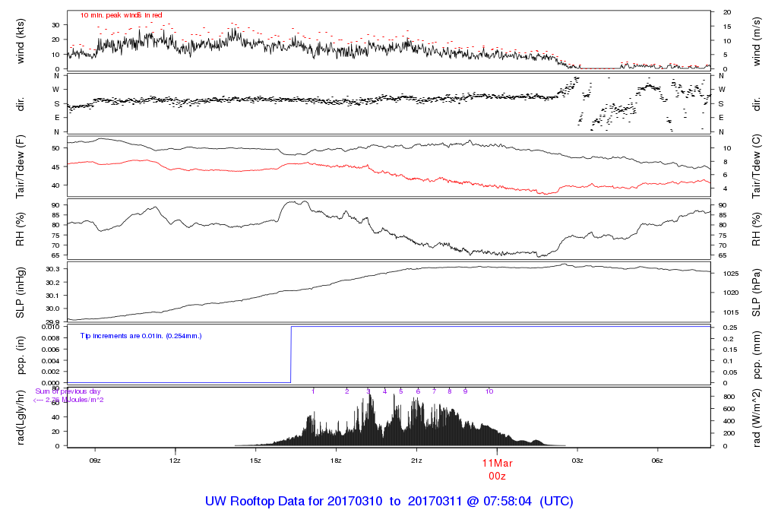Viewport: 778px width, 532px height.
Task: Click the purple hour marker '10' above radiation
Action: [489, 391]
